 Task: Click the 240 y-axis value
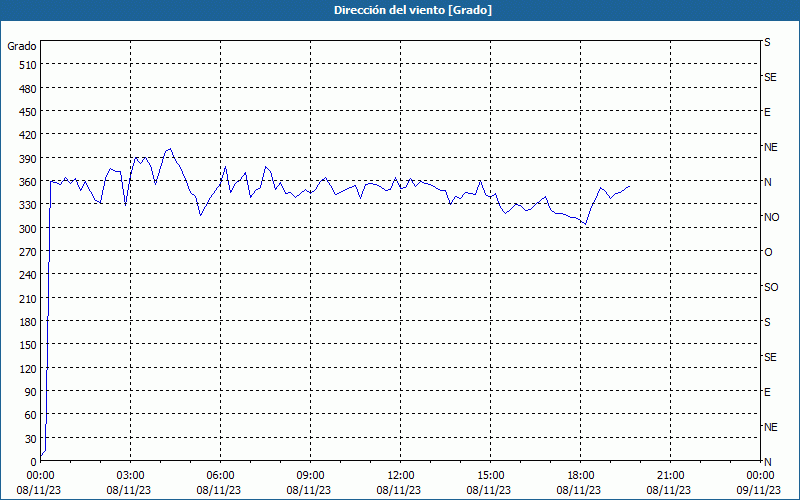[28, 276]
